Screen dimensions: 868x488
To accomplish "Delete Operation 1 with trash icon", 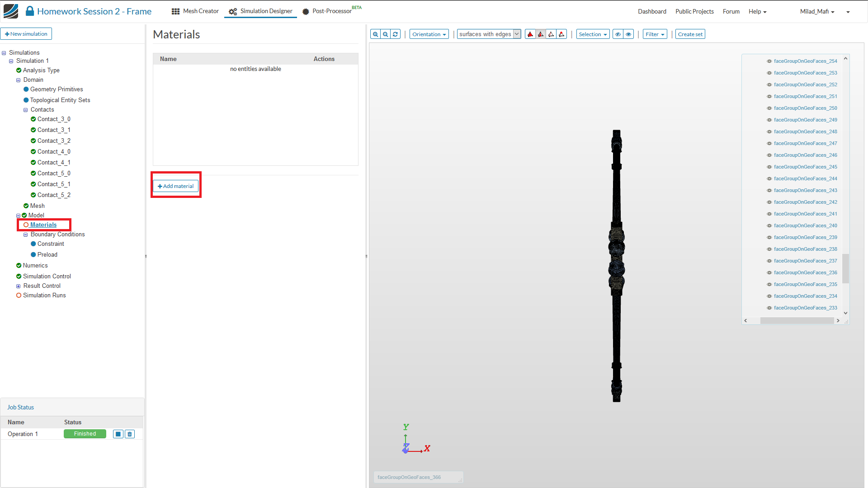I will 130,434.
